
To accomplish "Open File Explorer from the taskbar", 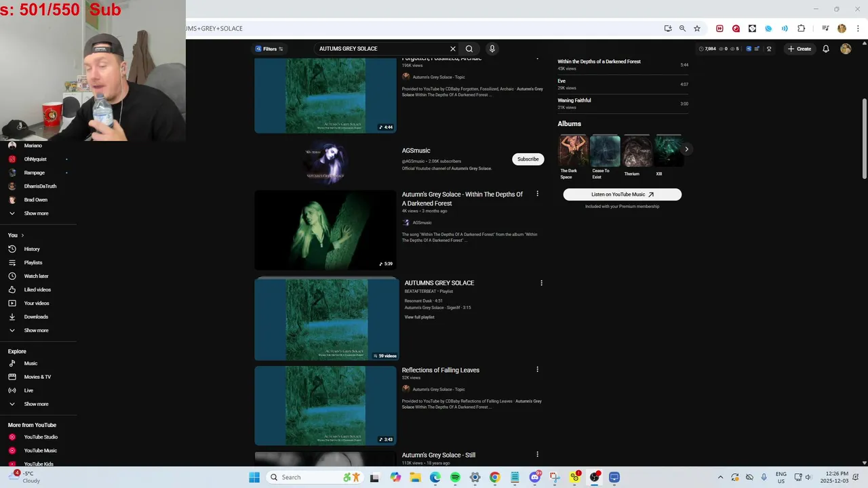I will pyautogui.click(x=415, y=477).
